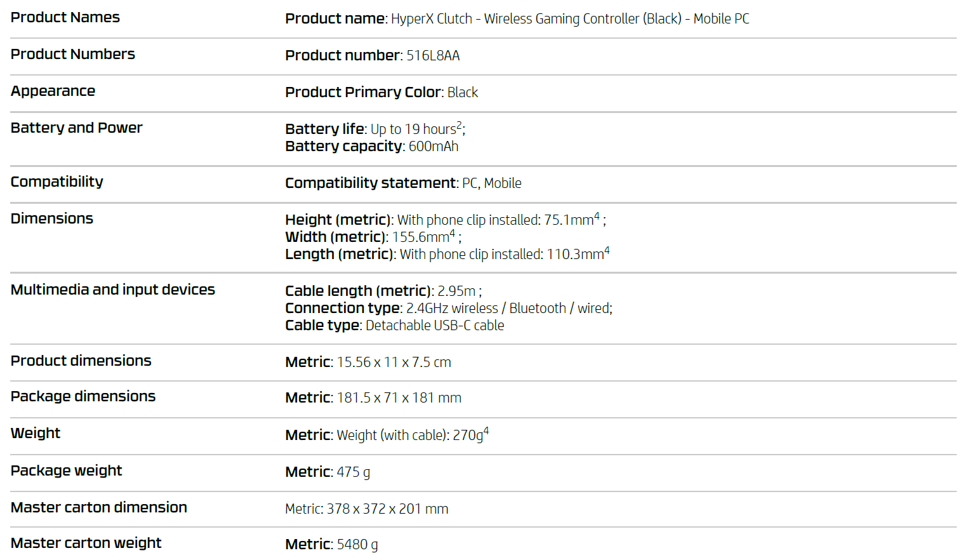
Task: Click the Battery and Power heading
Action: click(x=76, y=128)
